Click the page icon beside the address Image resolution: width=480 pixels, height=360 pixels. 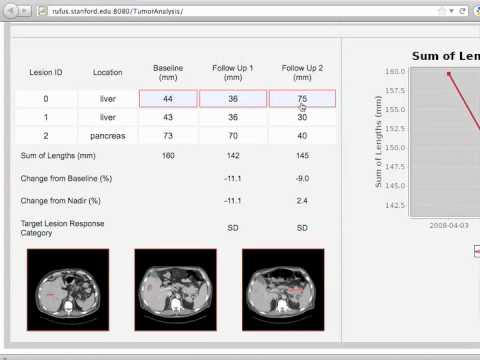pyautogui.click(x=43, y=11)
